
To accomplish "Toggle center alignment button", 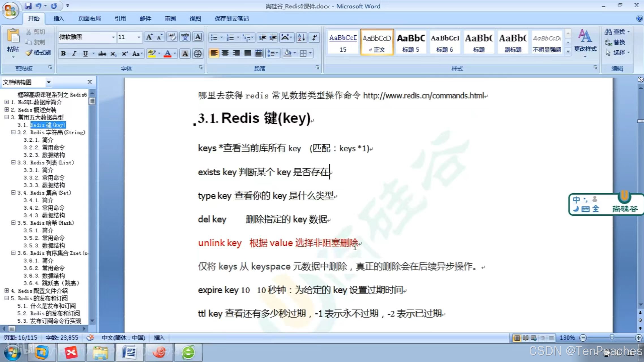I will 225,53.
